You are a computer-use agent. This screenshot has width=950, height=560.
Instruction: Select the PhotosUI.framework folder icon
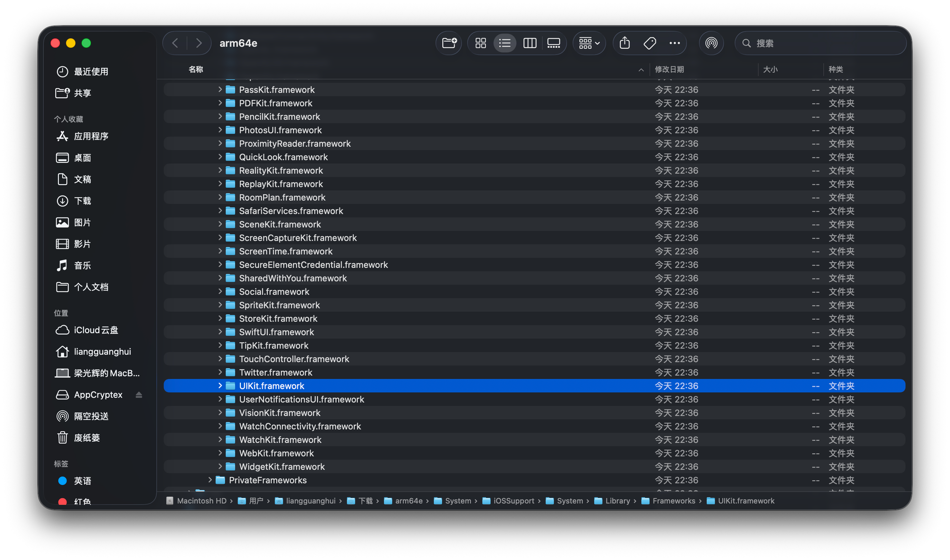[230, 130]
